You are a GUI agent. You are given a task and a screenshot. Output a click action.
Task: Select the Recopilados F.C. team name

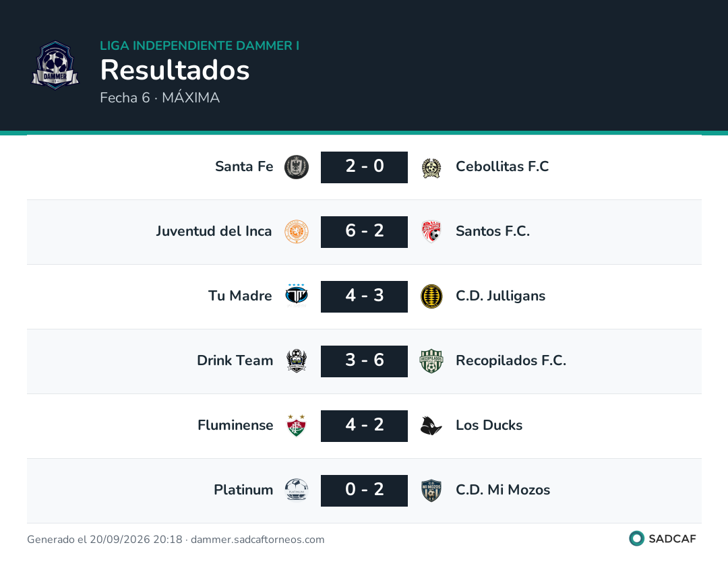pyautogui.click(x=511, y=360)
